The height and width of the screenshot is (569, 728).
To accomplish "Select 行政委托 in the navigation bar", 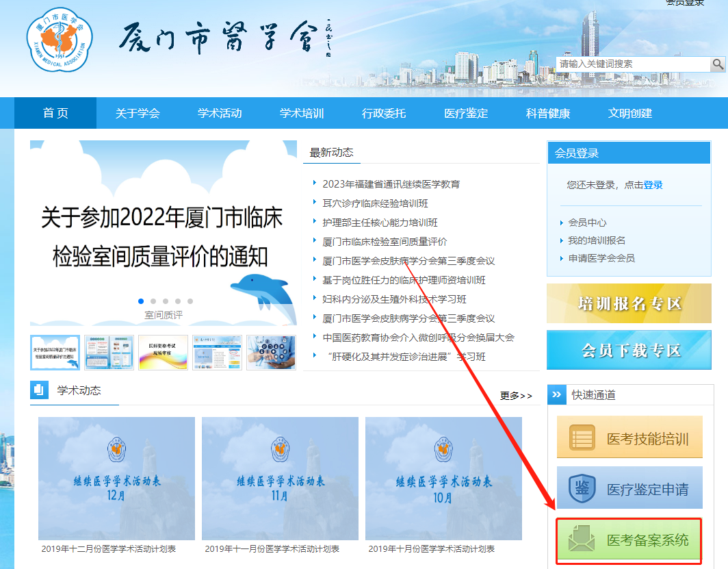I will (x=384, y=113).
